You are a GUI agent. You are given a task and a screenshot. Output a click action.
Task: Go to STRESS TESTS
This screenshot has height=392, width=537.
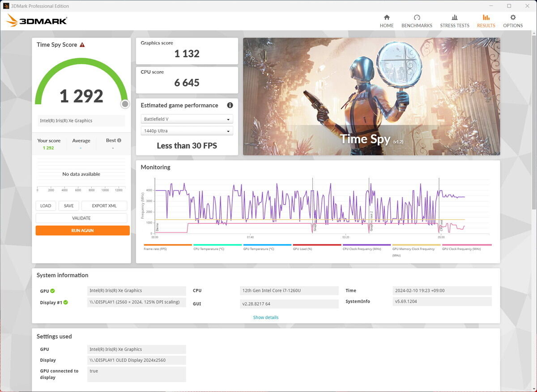pos(454,21)
